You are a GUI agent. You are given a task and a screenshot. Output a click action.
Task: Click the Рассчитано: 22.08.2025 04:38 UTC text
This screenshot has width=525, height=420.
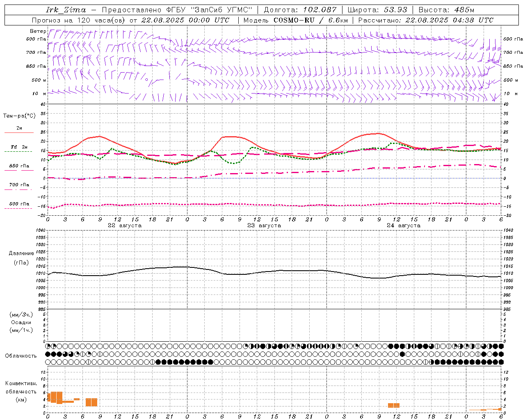coord(426,20)
